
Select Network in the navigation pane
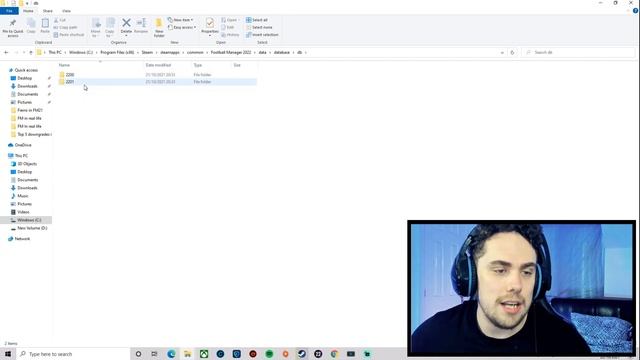coord(22,239)
